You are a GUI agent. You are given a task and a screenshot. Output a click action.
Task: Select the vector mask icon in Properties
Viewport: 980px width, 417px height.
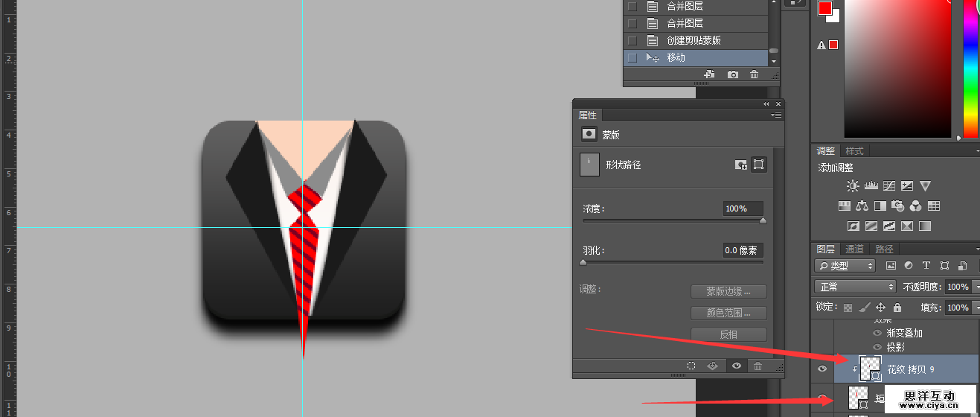(x=758, y=165)
